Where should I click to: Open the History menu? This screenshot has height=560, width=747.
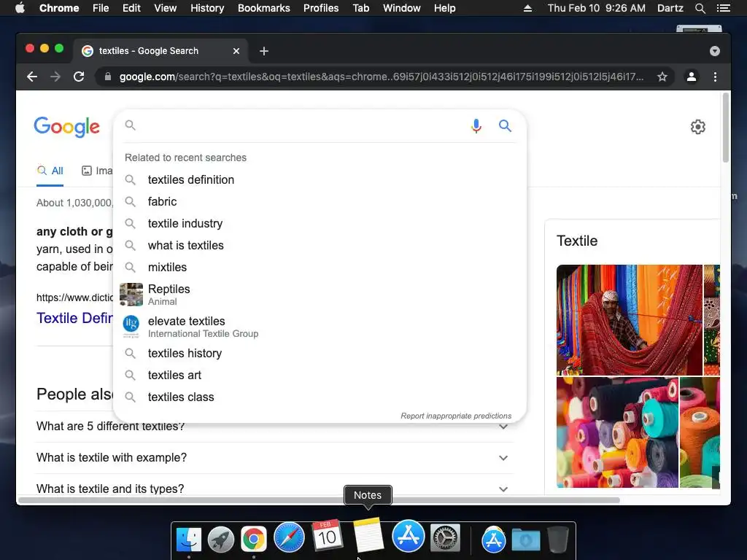[x=207, y=8]
